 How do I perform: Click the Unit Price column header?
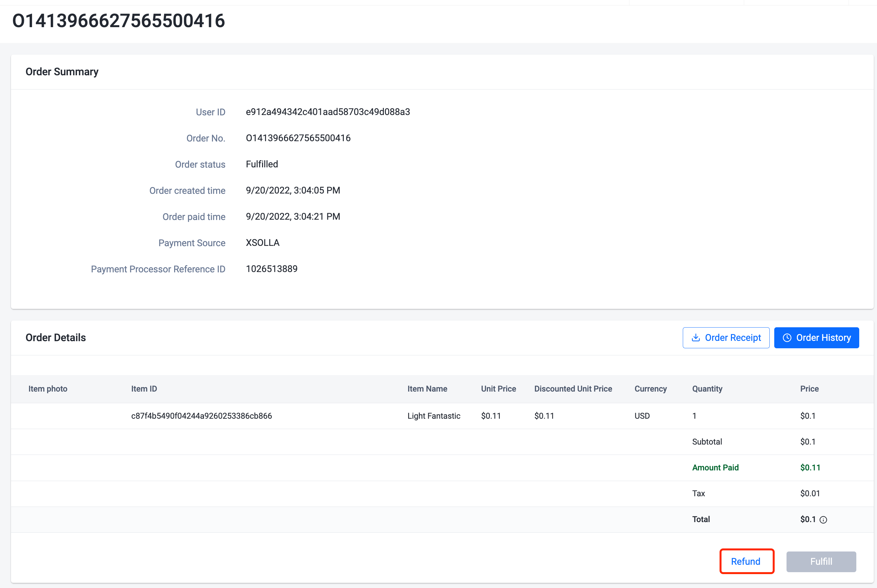[x=499, y=389]
